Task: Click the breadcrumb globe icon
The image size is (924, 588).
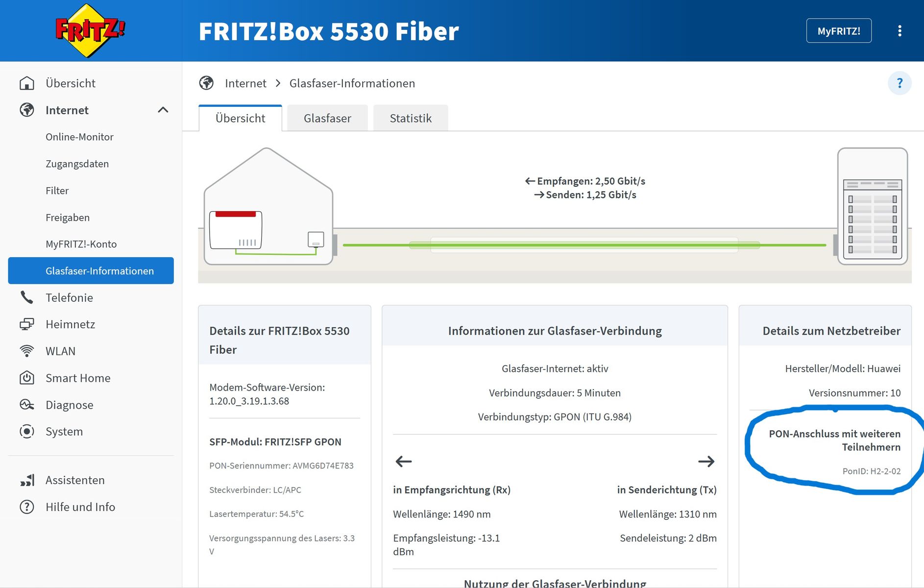Action: (x=206, y=83)
